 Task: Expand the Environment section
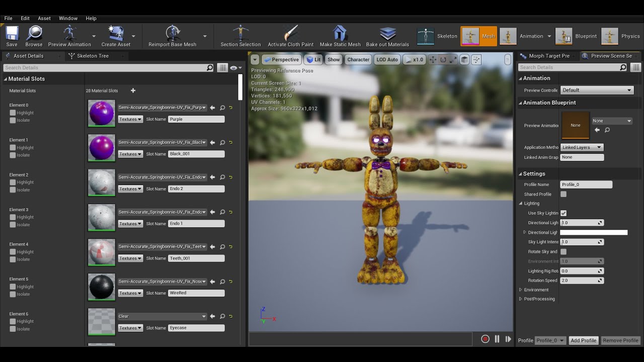[520, 290]
